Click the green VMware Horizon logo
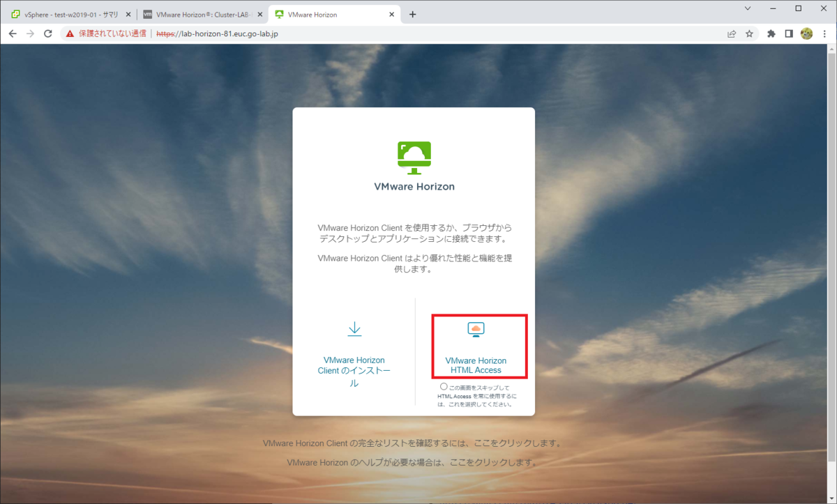837x504 pixels. (x=414, y=158)
